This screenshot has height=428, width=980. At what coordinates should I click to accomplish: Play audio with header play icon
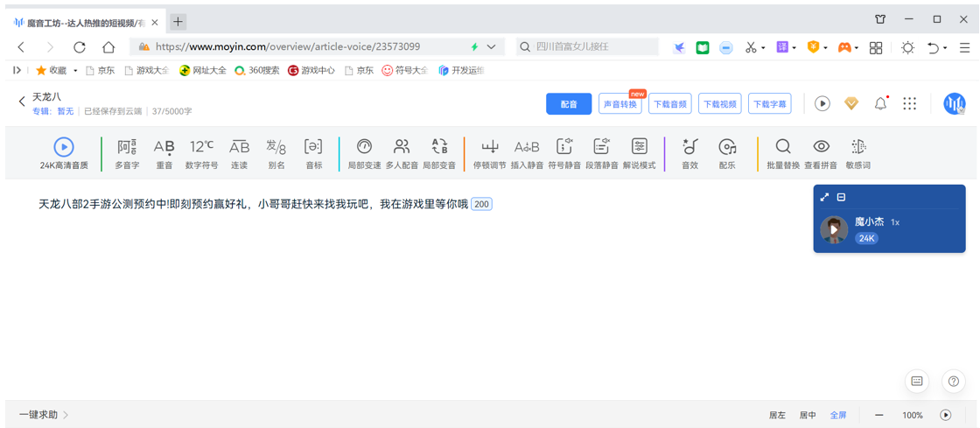[822, 104]
